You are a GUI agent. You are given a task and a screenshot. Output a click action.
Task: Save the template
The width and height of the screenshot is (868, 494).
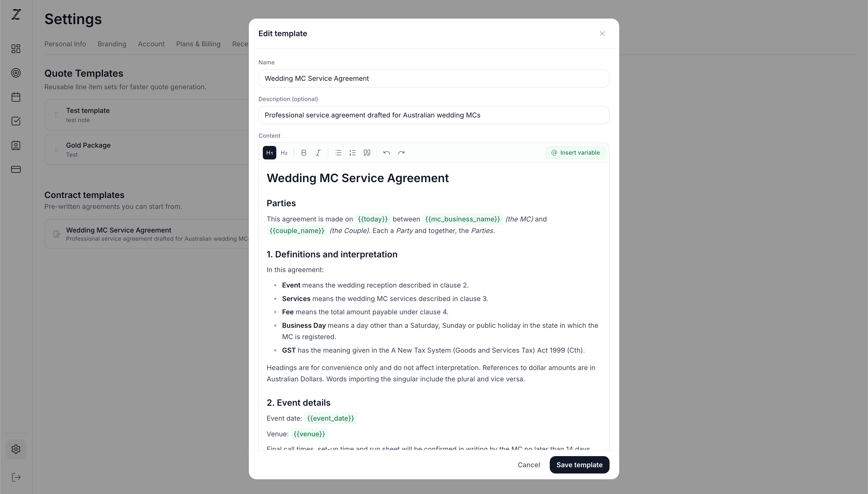coord(579,465)
